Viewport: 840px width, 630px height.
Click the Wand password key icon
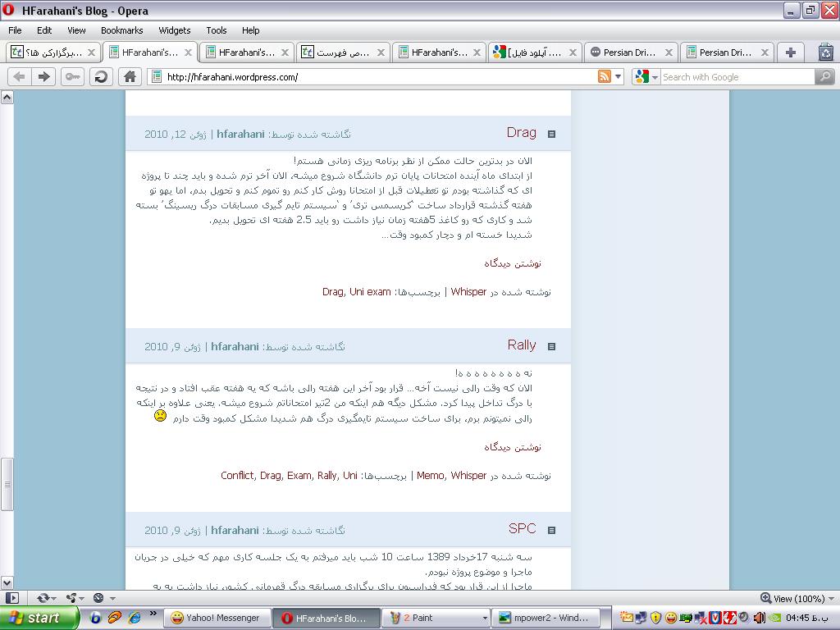(73, 76)
